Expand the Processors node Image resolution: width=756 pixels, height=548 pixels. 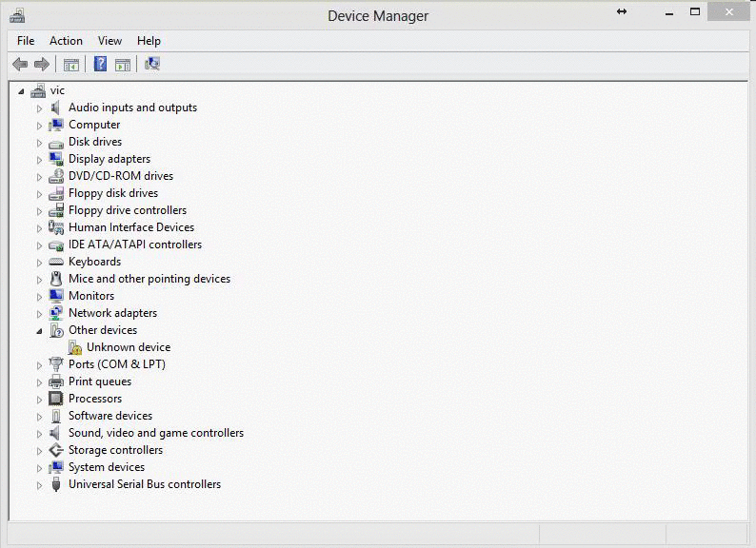[39, 400]
